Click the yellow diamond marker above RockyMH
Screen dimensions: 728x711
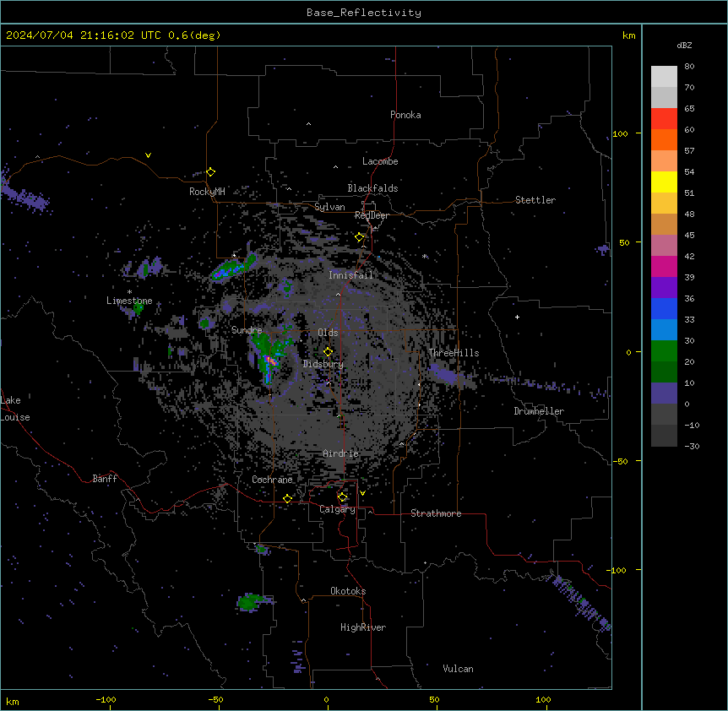tap(211, 172)
